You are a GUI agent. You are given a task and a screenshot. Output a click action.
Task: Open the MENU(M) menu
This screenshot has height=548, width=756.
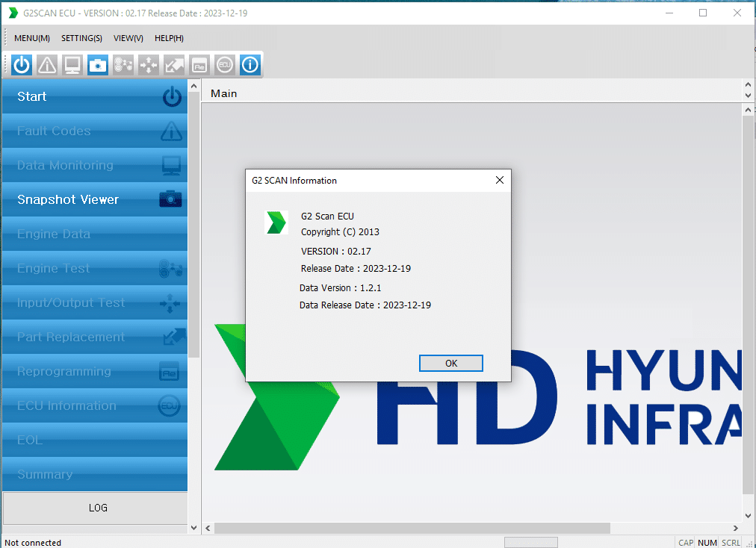[31, 38]
